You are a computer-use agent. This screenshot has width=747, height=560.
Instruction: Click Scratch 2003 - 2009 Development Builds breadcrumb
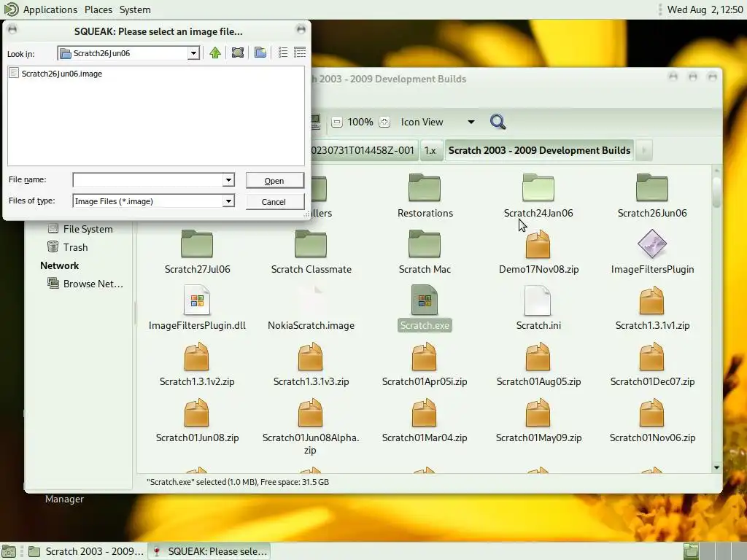point(539,150)
